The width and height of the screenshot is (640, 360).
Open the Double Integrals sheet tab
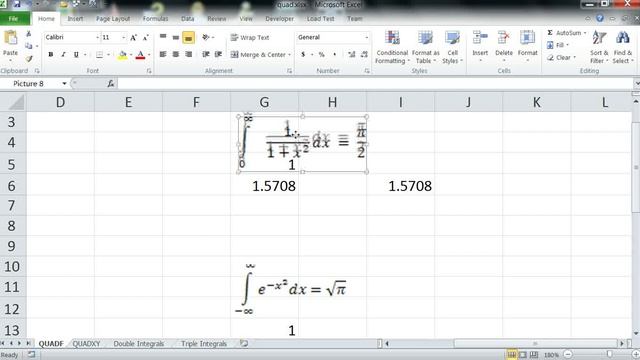tap(138, 344)
